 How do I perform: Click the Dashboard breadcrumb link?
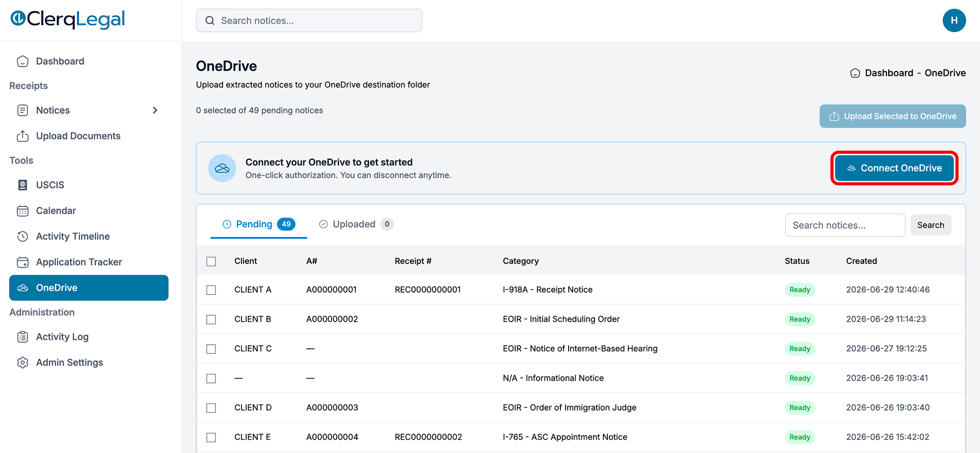pyautogui.click(x=889, y=73)
